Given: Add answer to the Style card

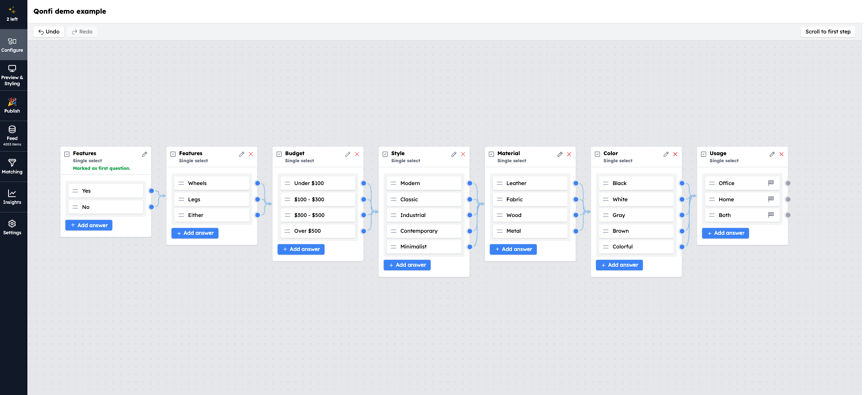Looking at the screenshot, I should (407, 265).
